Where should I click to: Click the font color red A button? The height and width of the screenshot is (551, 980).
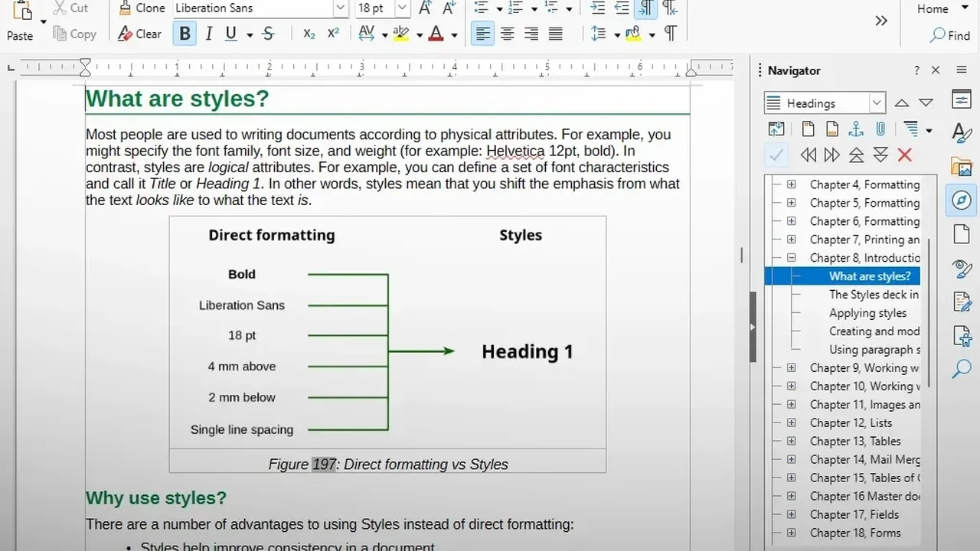[436, 34]
